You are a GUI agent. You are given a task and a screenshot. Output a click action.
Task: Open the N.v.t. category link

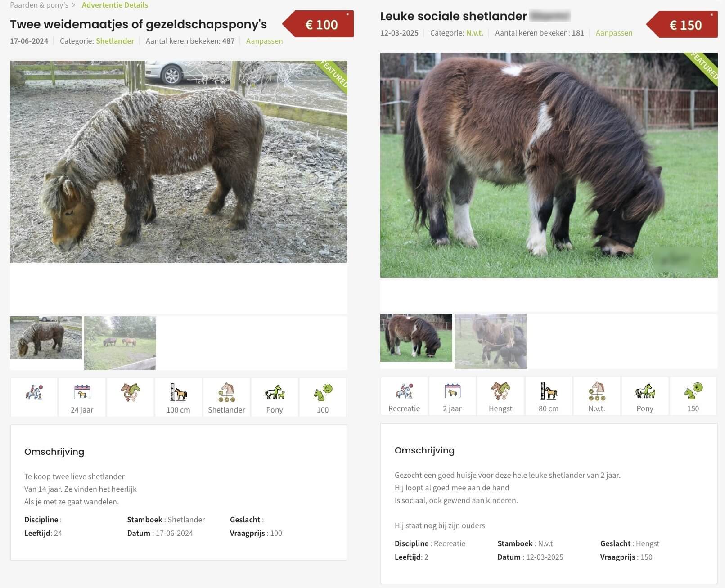tap(474, 33)
